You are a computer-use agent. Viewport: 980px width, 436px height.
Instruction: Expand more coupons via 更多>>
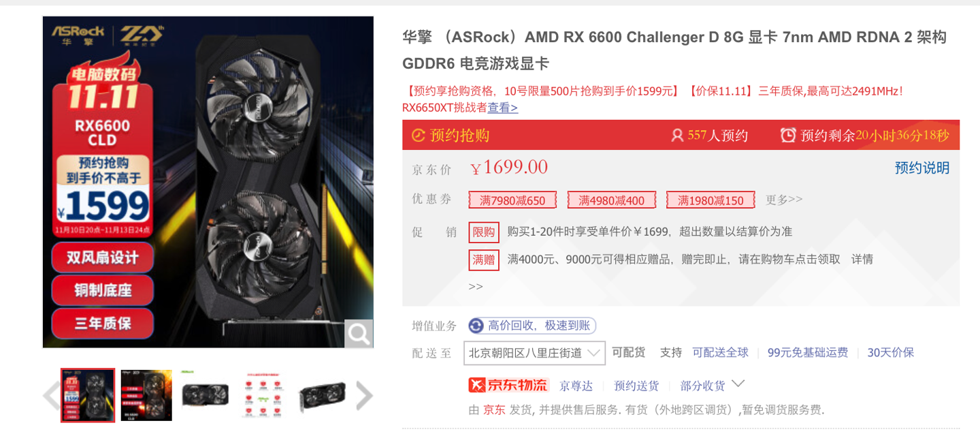pyautogui.click(x=784, y=200)
